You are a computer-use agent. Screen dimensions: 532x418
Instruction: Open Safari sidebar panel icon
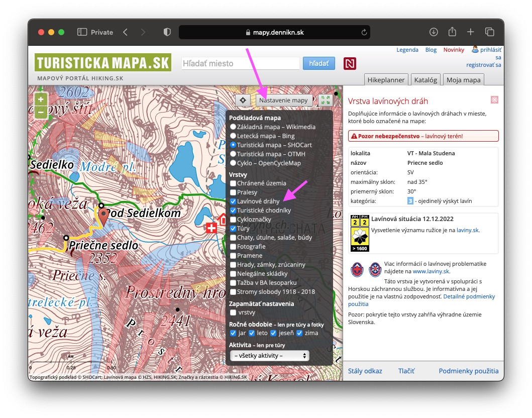(82, 32)
